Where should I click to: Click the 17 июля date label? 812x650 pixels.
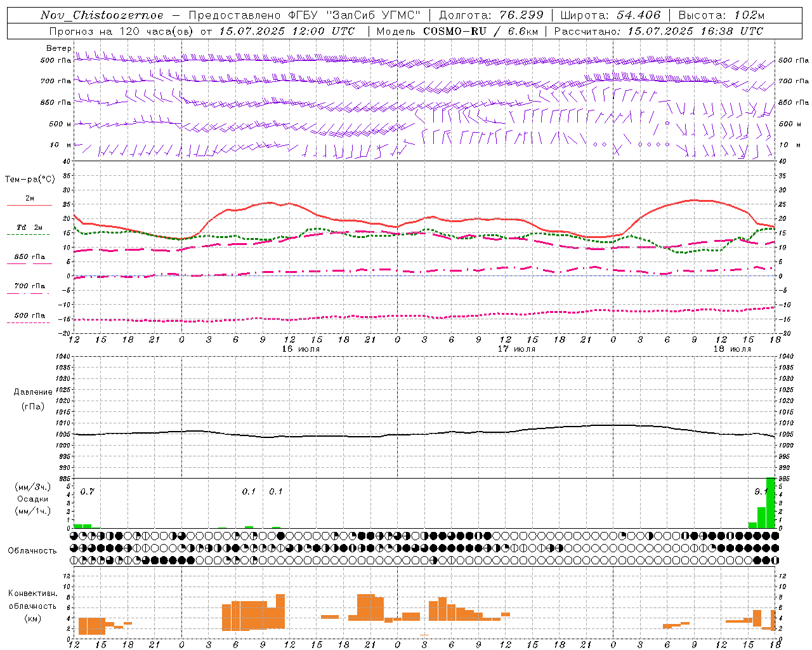tap(516, 349)
